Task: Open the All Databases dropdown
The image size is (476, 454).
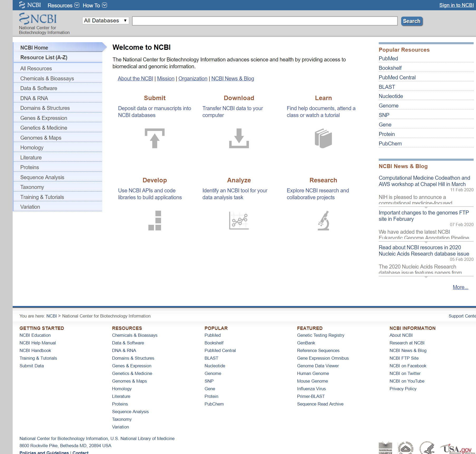Action: (x=105, y=21)
